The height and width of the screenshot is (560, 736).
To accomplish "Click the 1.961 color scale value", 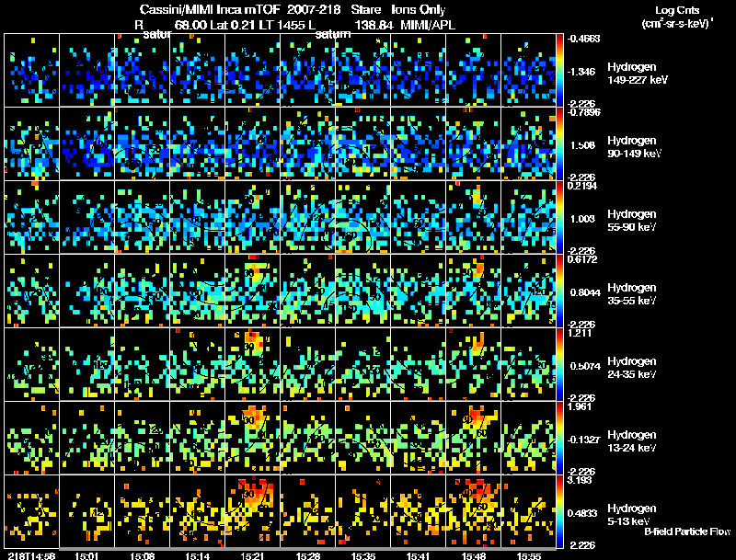I will (x=580, y=406).
